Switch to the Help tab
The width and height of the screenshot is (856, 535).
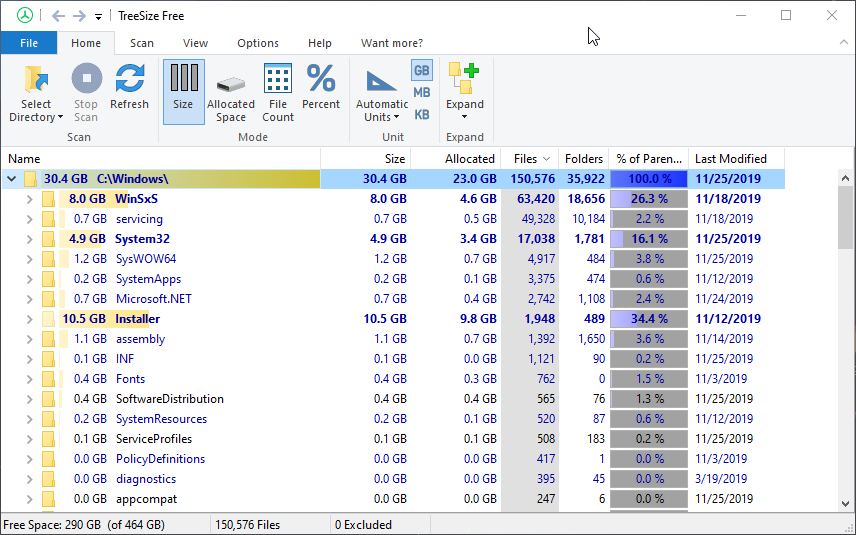click(319, 43)
